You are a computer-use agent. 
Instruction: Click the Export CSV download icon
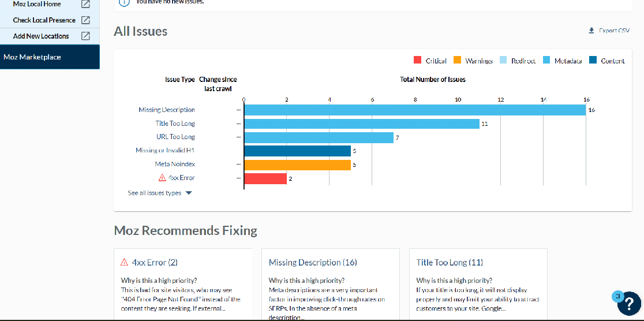[x=591, y=31]
